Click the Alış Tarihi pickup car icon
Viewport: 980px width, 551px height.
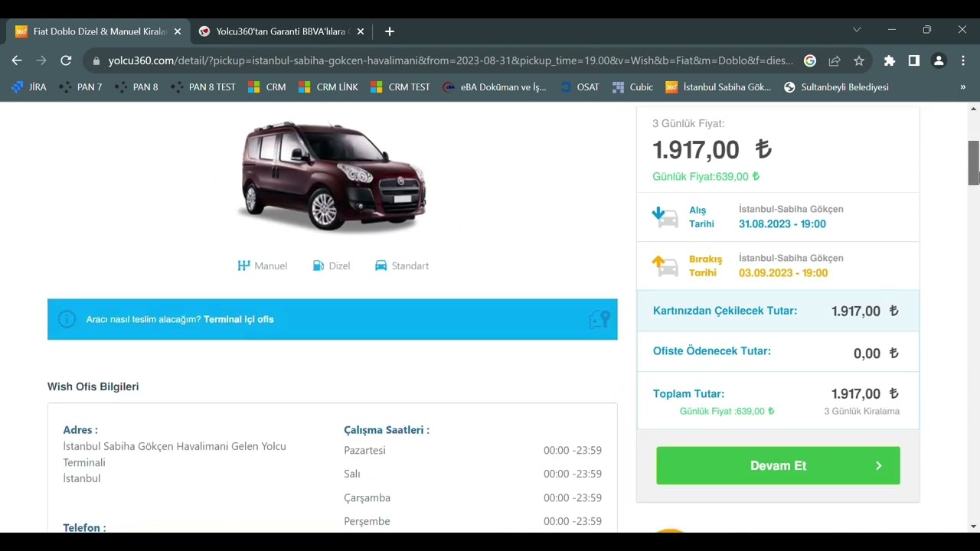(x=665, y=217)
